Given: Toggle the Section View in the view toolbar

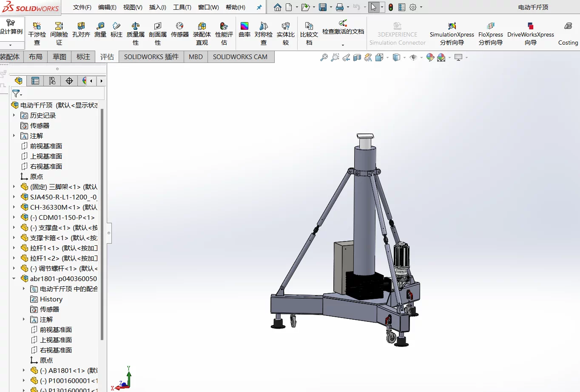Looking at the screenshot, I should (357, 57).
